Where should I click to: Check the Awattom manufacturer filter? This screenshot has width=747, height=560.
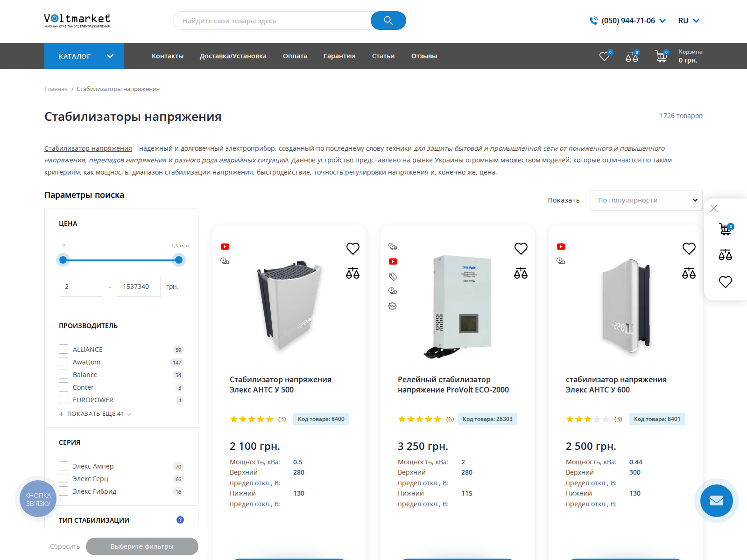pos(63,362)
